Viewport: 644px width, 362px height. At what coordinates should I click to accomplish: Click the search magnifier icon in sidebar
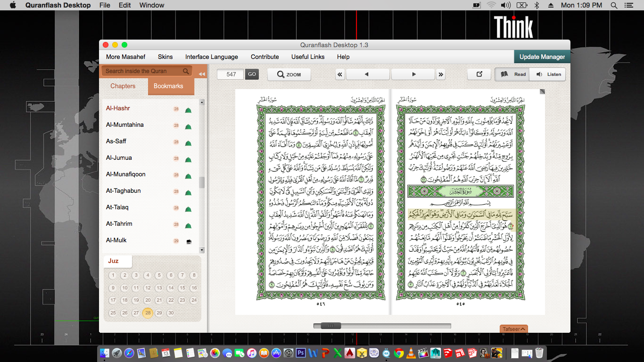[x=186, y=71]
